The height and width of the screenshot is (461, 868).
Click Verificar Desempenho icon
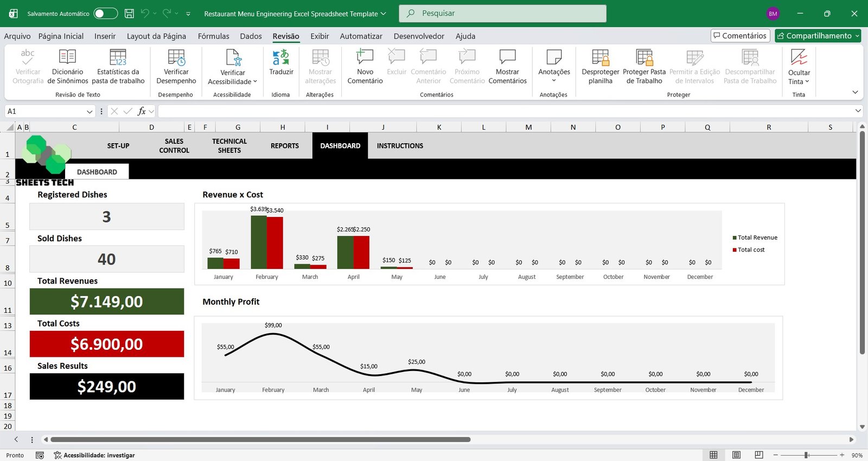point(176,57)
